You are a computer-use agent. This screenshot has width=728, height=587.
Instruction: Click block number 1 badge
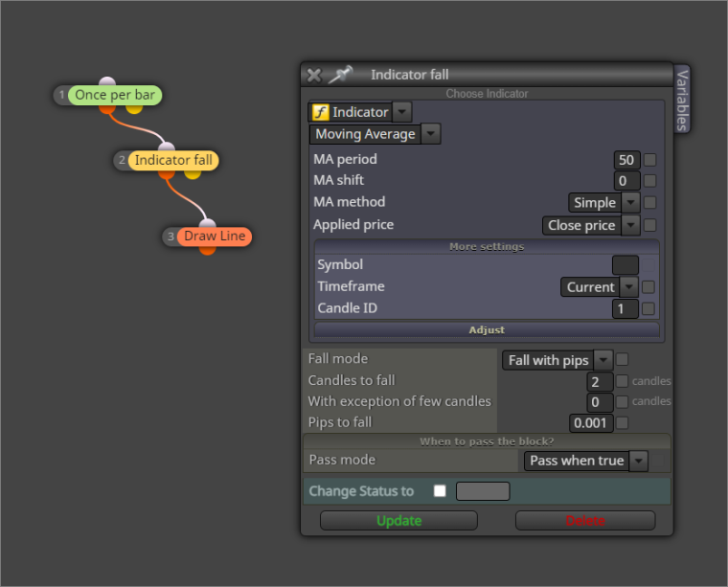pyautogui.click(x=61, y=95)
